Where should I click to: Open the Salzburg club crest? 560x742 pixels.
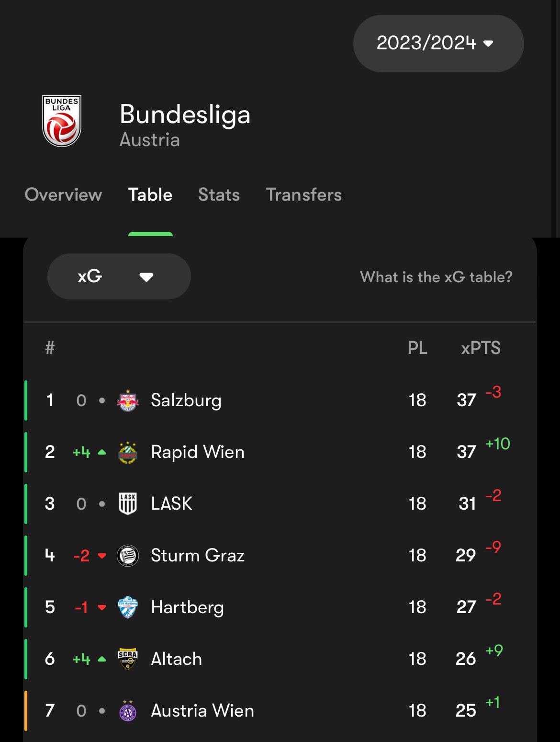pos(128,400)
